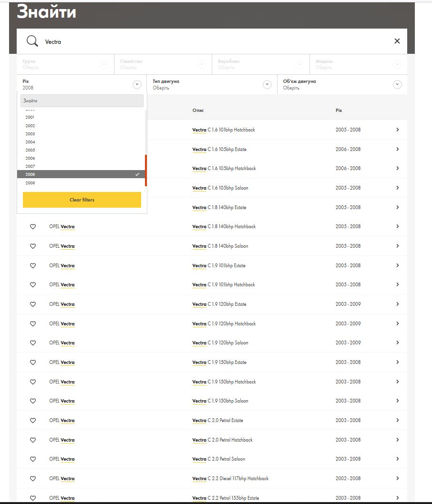Open the Об'єм двигуна dropdown
The image size is (432, 504).
[x=342, y=84]
